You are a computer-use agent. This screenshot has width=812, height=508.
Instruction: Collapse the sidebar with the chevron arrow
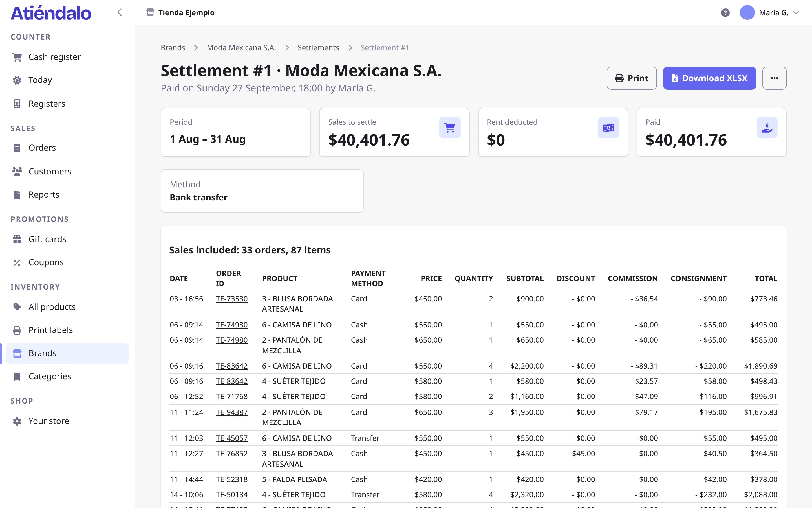pos(120,12)
